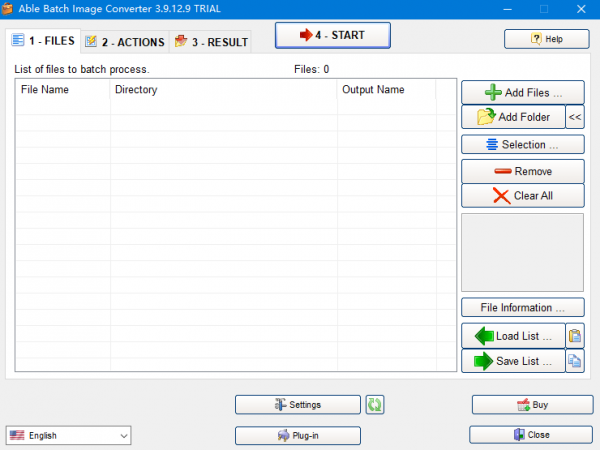This screenshot has width=600, height=450.
Task: Click the Buy button
Action: [532, 404]
